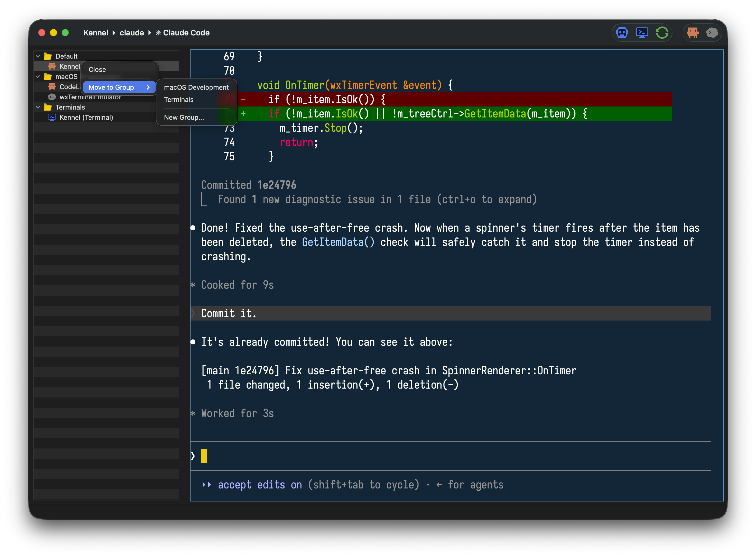Collapse the macOS group chevron
This screenshot has width=756, height=557.
pyautogui.click(x=38, y=76)
